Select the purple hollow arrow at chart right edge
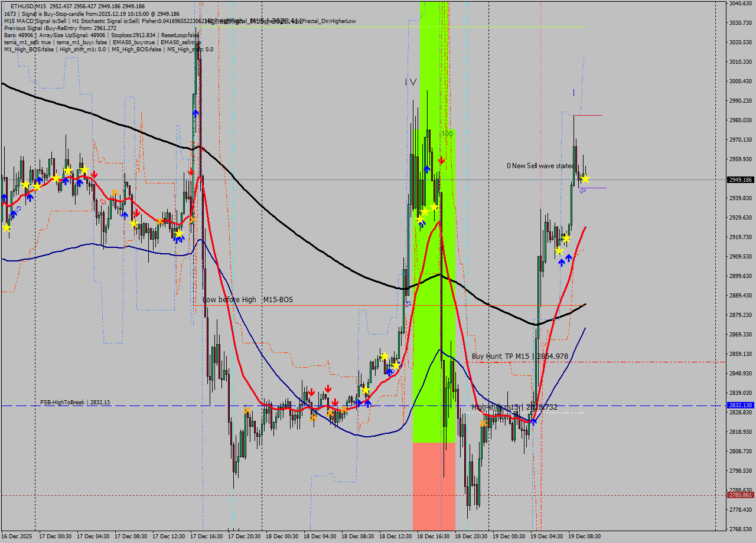The height and width of the screenshot is (543, 756). [582, 191]
